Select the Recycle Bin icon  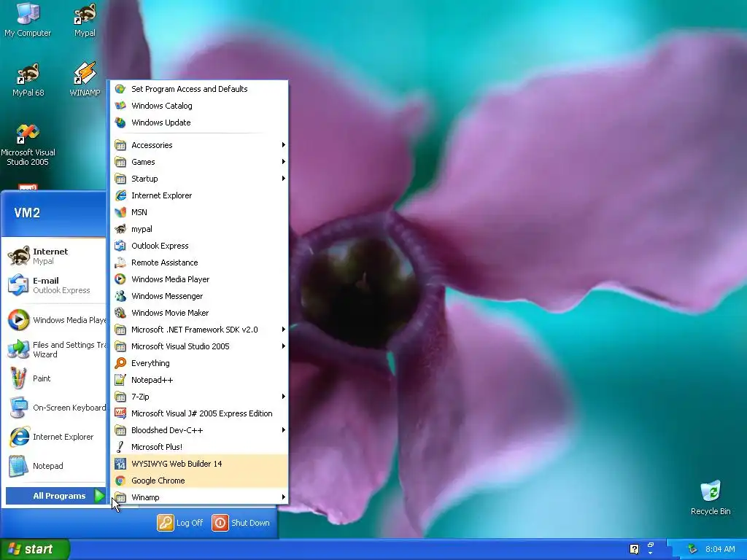pos(711,497)
